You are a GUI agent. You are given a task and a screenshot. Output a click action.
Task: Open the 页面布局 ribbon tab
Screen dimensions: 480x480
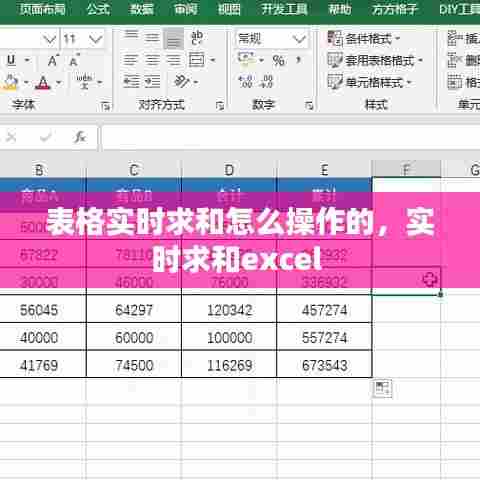pos(43,9)
